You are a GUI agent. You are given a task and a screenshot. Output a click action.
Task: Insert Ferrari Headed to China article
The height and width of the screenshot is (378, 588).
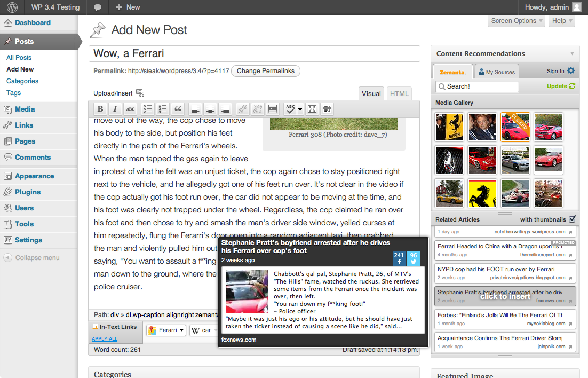click(x=505, y=250)
